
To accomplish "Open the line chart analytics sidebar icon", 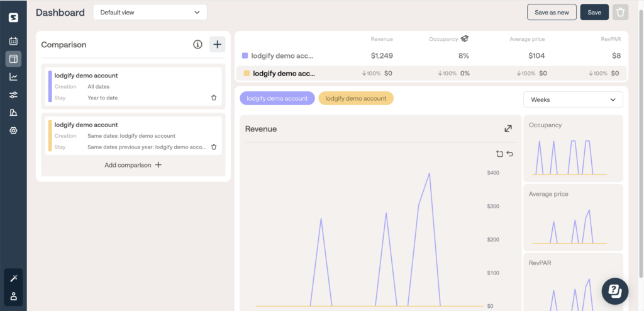I will coord(14,77).
